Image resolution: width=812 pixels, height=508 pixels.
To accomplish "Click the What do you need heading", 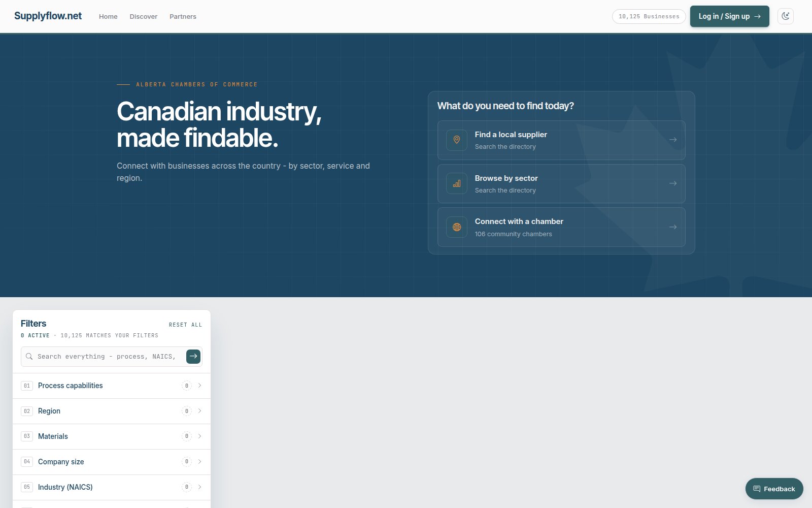I will coord(505,106).
